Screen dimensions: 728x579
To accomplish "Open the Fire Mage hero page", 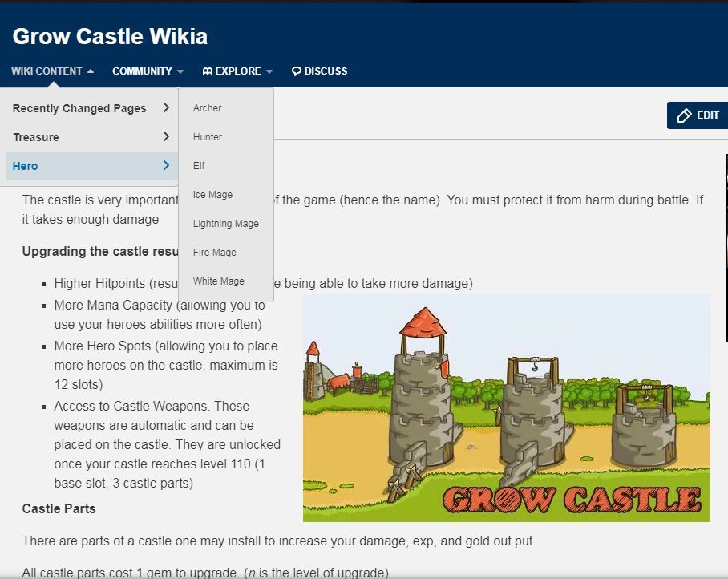I will click(x=215, y=252).
